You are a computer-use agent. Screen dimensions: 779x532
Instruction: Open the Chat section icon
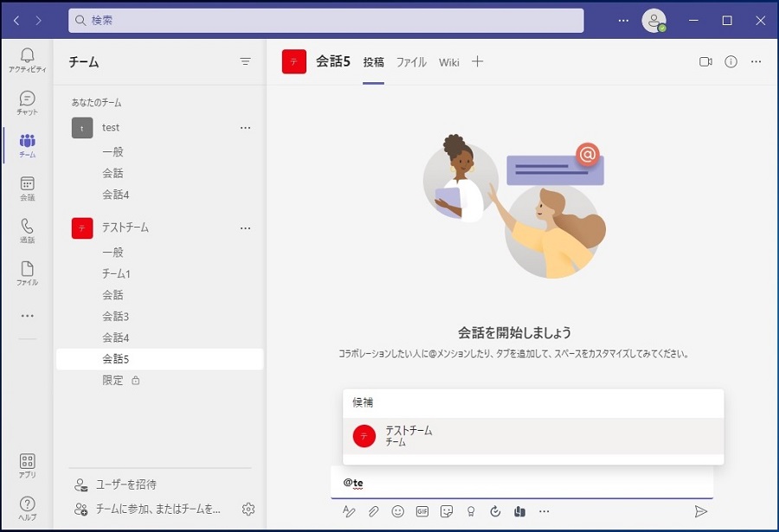pyautogui.click(x=28, y=103)
